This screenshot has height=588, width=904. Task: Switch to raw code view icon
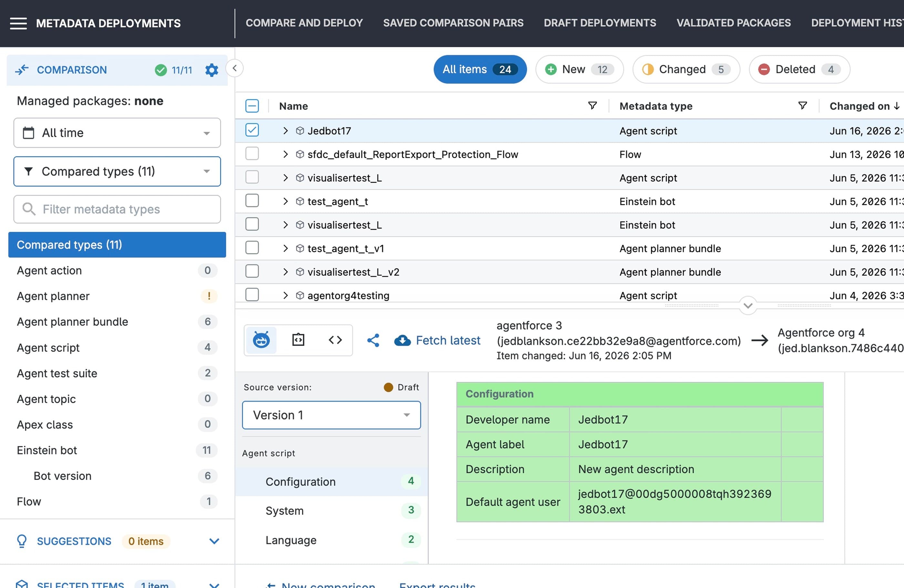click(x=335, y=340)
